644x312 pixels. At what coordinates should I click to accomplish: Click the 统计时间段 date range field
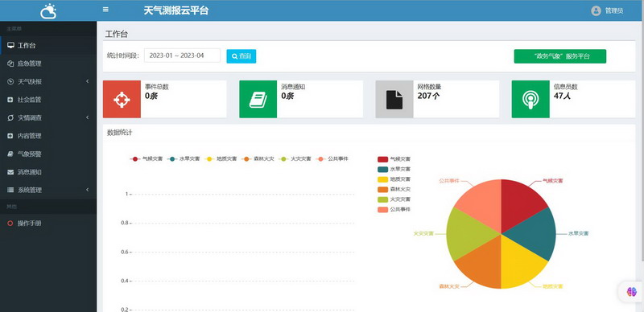click(182, 55)
